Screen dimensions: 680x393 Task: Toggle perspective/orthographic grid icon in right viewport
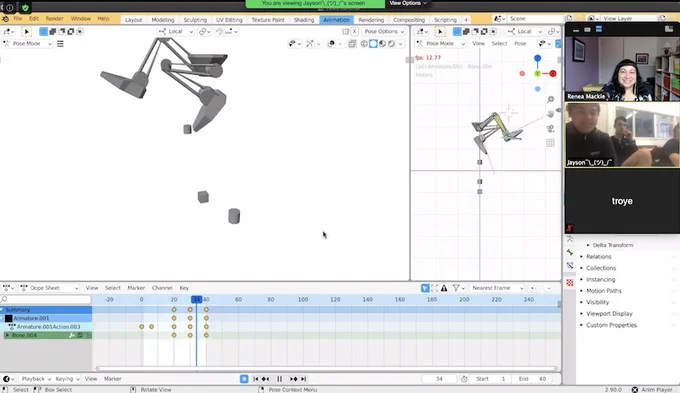click(x=550, y=143)
